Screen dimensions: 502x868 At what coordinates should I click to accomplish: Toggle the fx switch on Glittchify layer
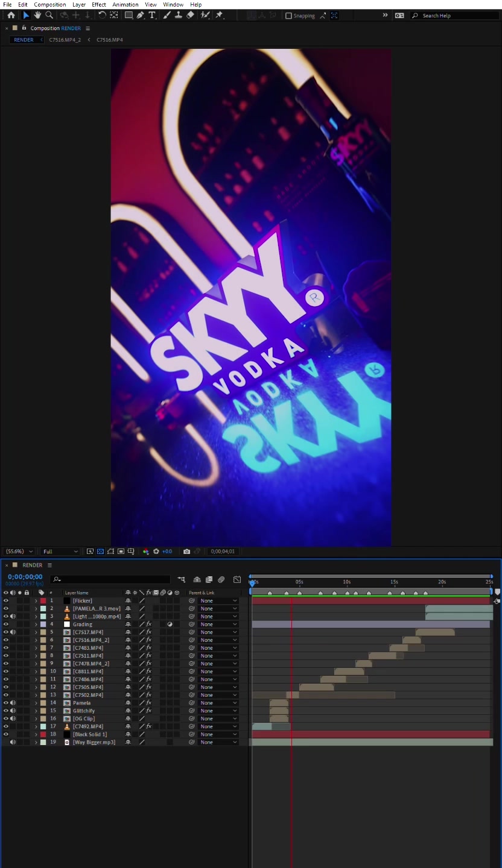click(x=148, y=711)
